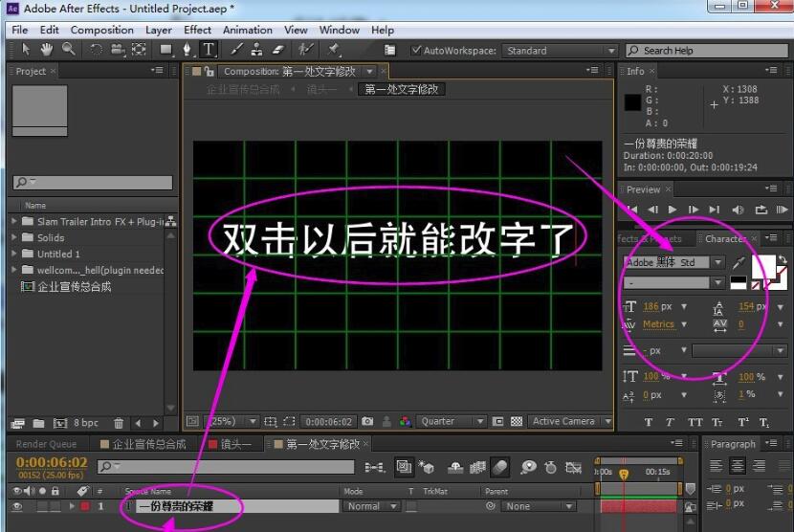Click the viewer timecode 0:00:06:02 button
This screenshot has width=794, height=532.
(x=328, y=422)
